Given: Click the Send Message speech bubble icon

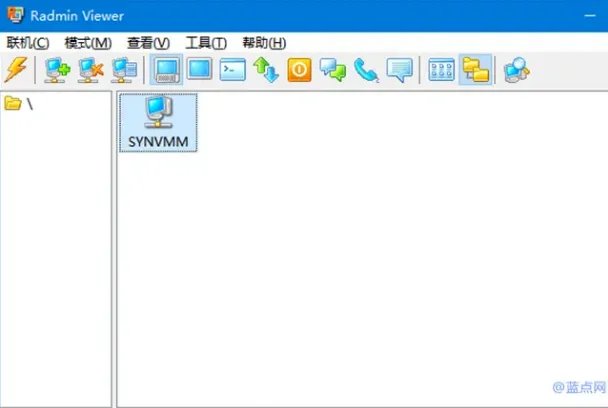Looking at the screenshot, I should pyautogui.click(x=399, y=69).
